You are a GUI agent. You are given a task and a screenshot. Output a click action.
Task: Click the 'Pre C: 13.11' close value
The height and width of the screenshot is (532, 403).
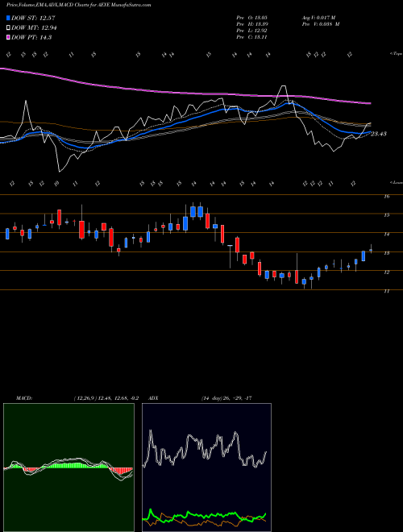[252, 37]
